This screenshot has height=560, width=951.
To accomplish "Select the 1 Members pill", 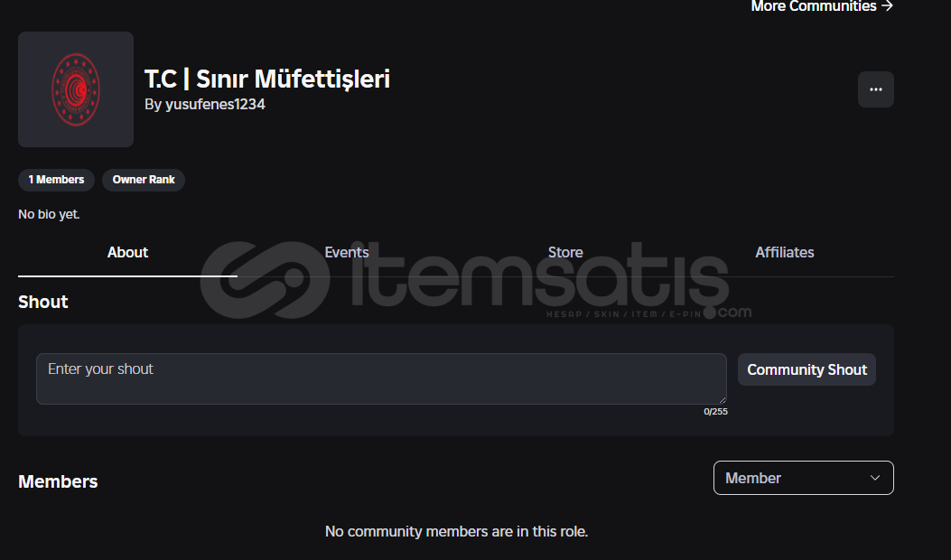I will coord(56,180).
